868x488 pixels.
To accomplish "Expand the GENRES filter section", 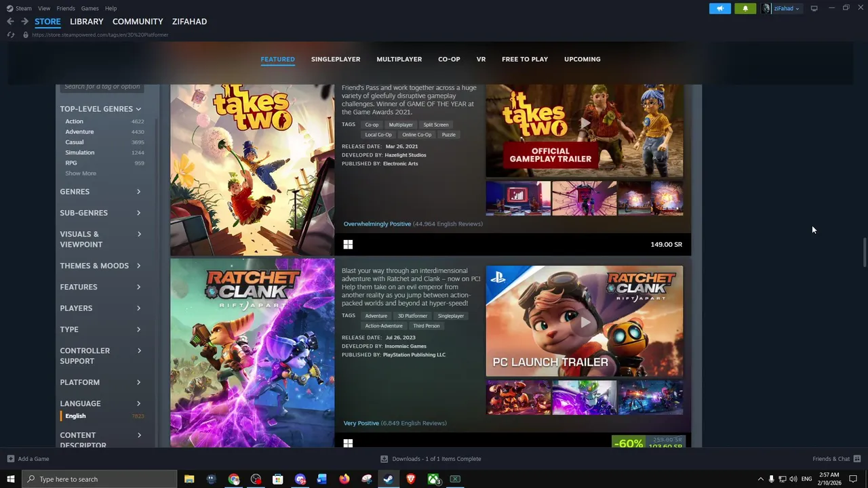I will tap(100, 192).
